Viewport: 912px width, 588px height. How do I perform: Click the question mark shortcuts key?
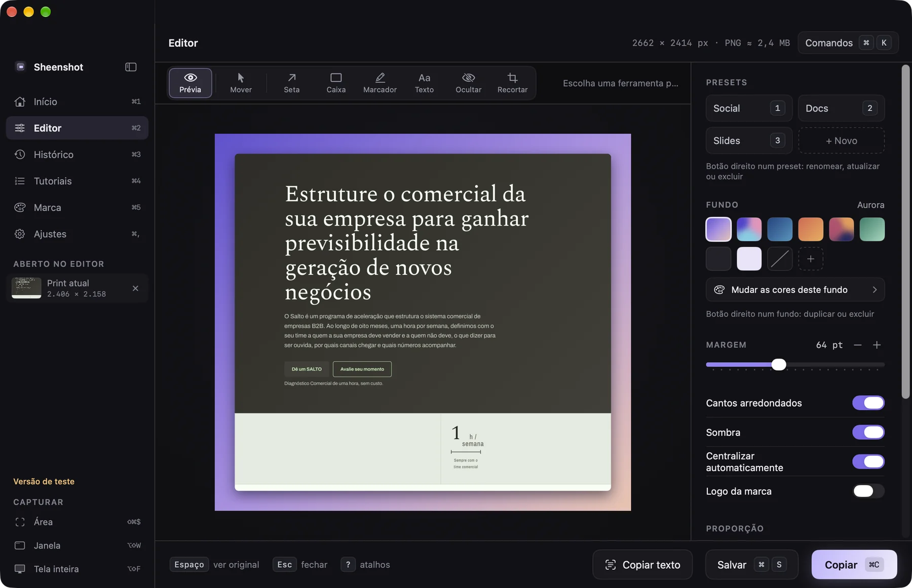pyautogui.click(x=348, y=564)
